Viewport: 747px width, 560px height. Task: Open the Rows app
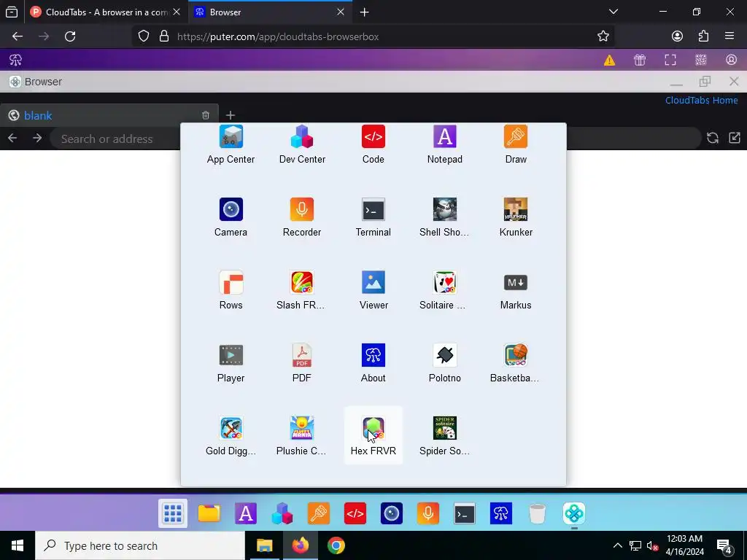pos(231,290)
